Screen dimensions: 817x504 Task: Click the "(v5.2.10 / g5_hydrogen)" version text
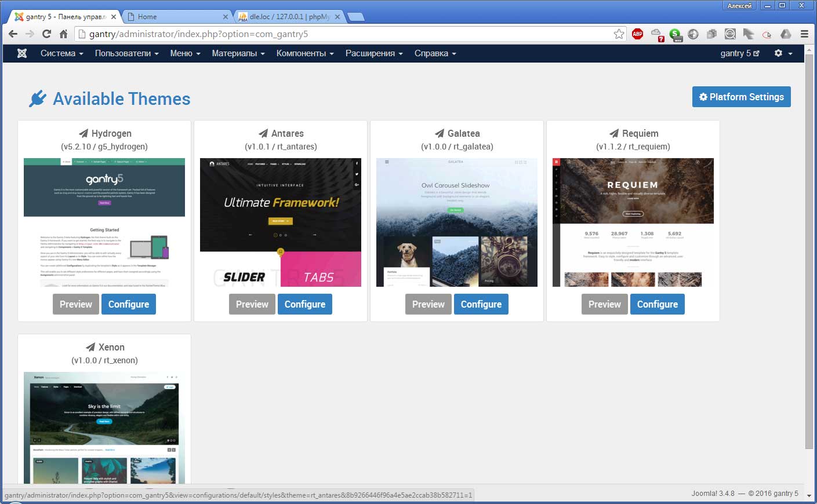(104, 147)
